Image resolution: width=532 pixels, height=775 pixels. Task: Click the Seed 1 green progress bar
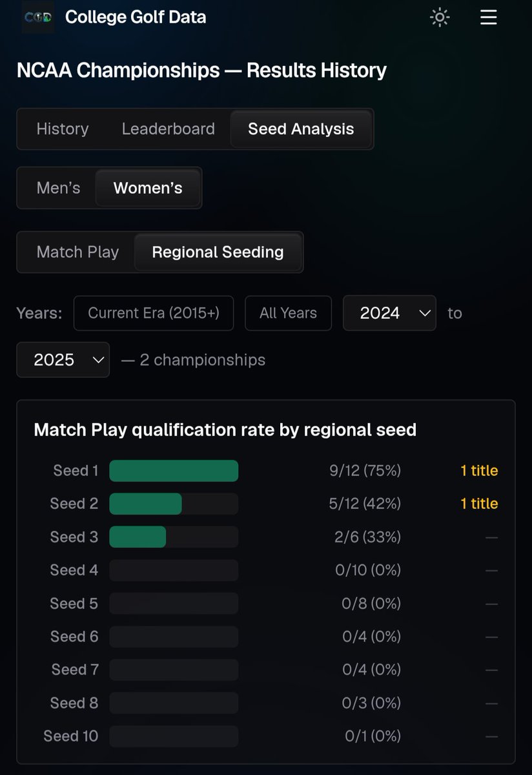tap(174, 471)
